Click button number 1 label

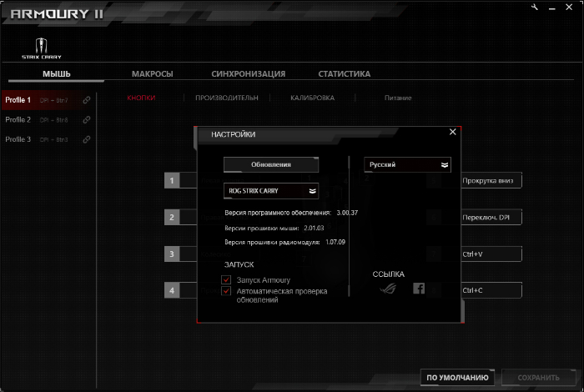pos(172,180)
